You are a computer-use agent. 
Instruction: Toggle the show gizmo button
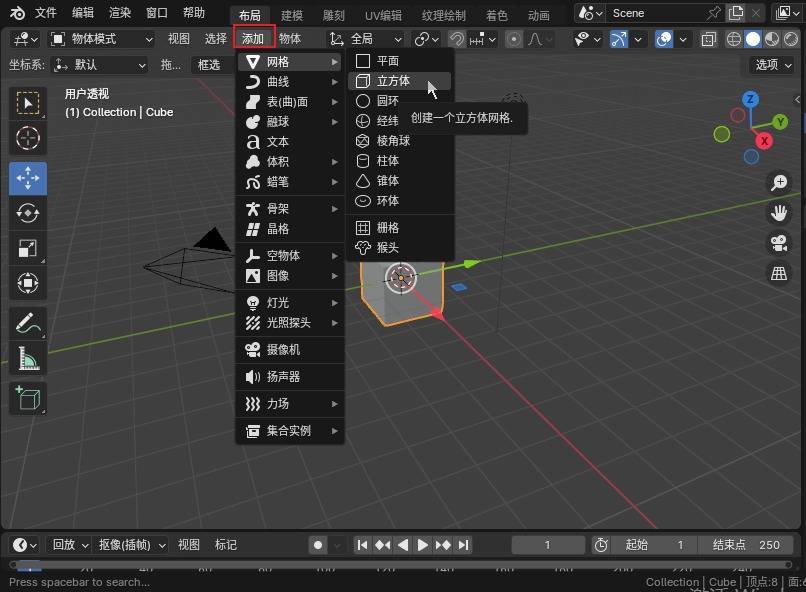[620, 39]
